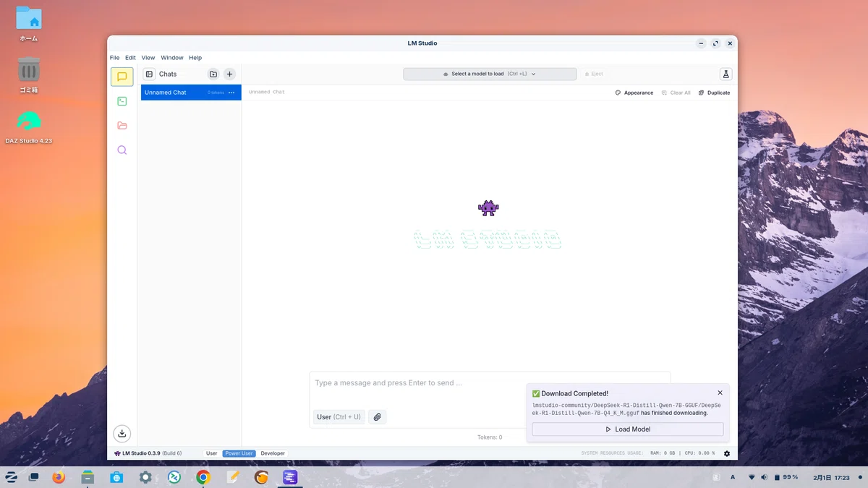
Task: Start a new chat with plus icon
Action: [229, 74]
